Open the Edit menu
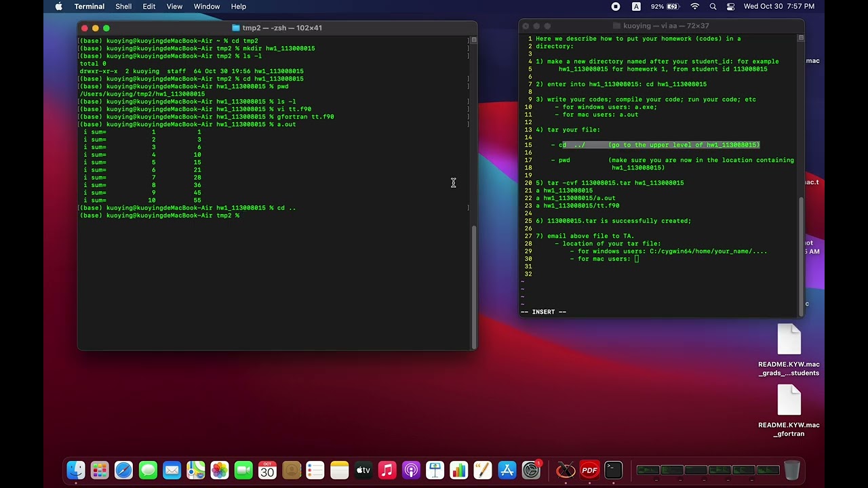This screenshot has height=488, width=868. click(149, 6)
